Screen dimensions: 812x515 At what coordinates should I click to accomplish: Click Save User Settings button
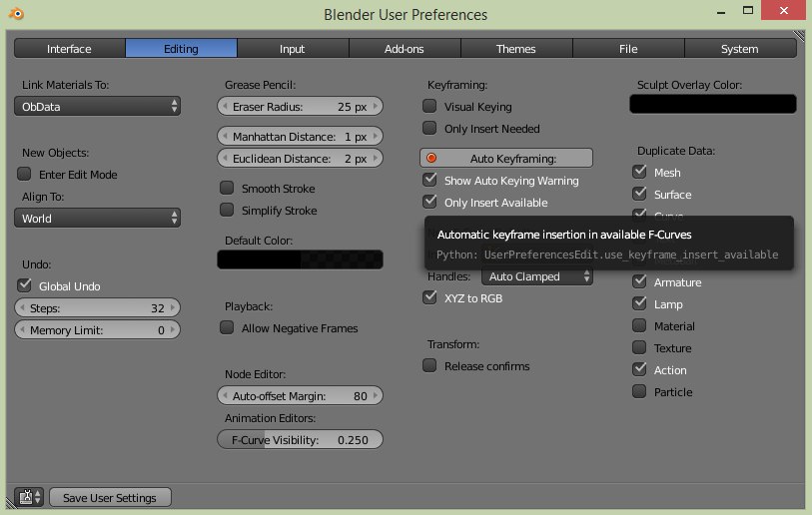point(110,497)
